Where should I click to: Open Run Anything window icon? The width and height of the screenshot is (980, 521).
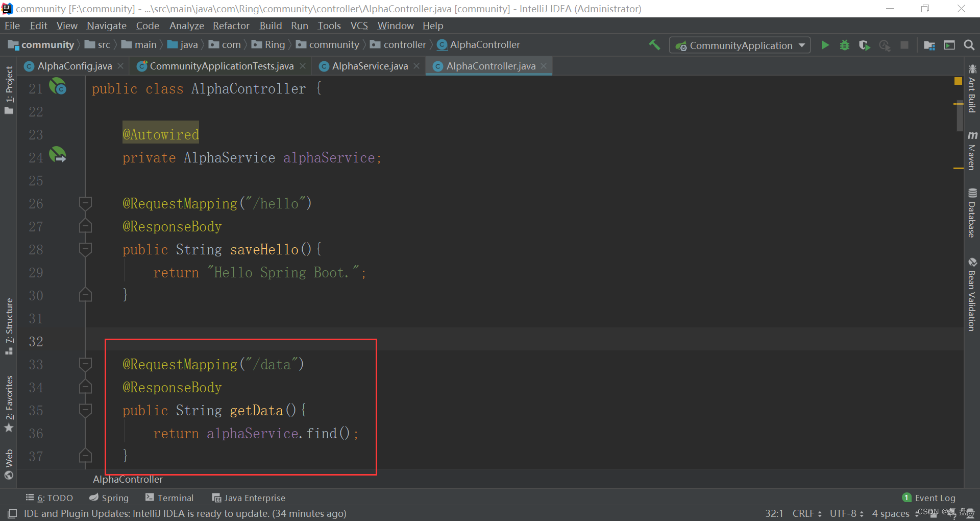[x=949, y=45]
